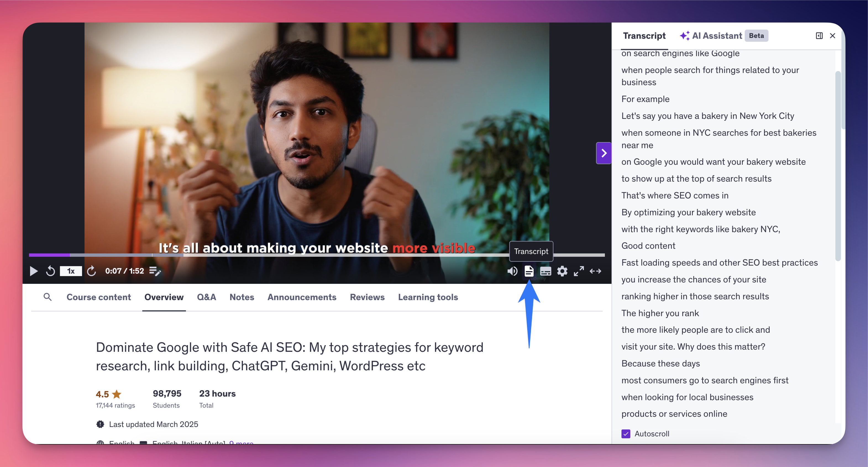View the Announcements tab
Viewport: 868px width, 467px height.
click(x=302, y=297)
